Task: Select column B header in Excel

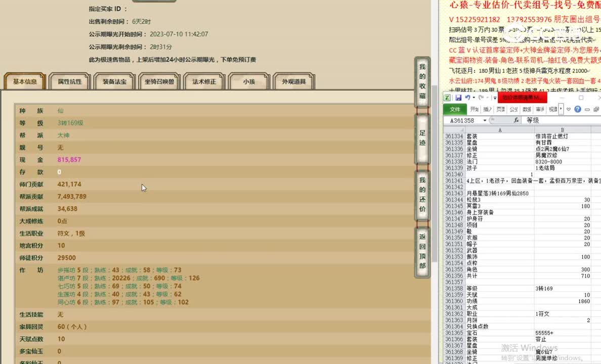Action: 562,130
